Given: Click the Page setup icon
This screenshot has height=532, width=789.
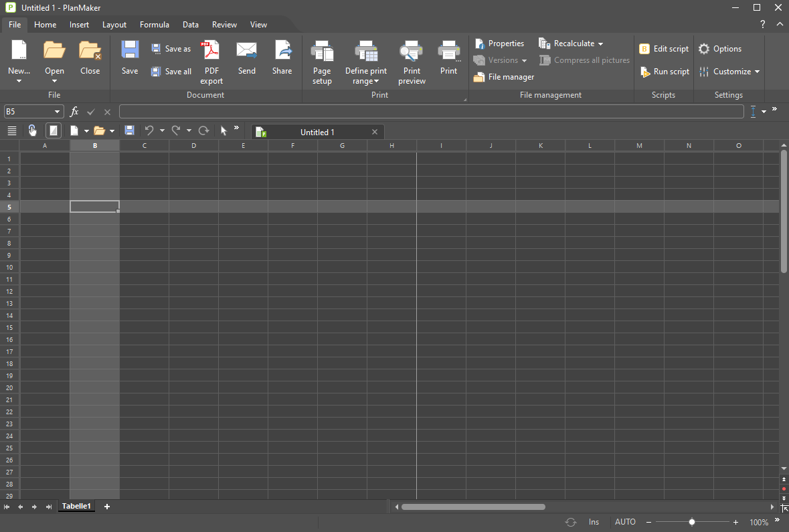Looking at the screenshot, I should tap(322, 51).
